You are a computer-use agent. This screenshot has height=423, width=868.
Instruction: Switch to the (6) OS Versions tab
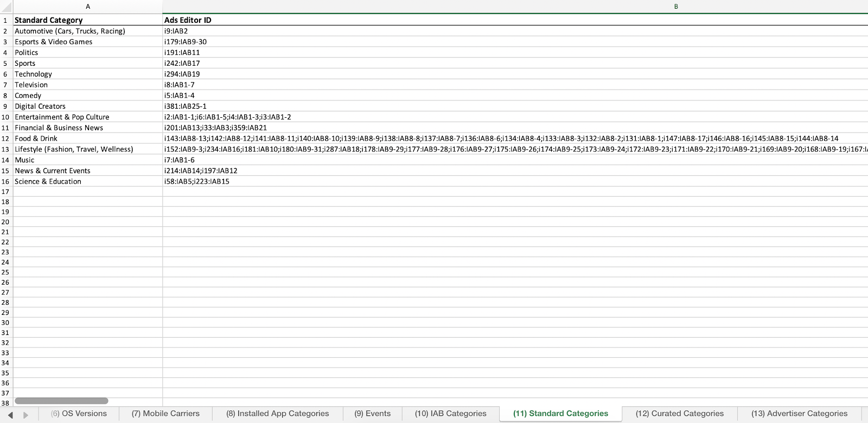[79, 414]
